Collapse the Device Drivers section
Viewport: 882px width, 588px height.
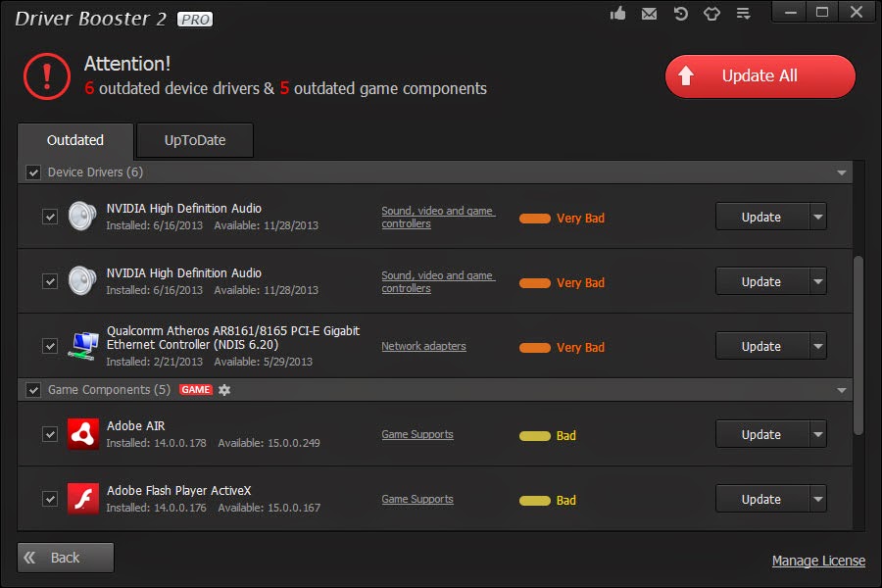click(842, 172)
